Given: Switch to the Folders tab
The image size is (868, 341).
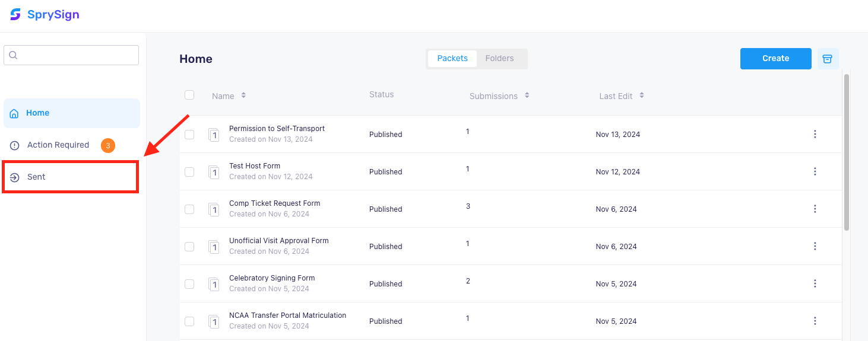Looking at the screenshot, I should (x=499, y=59).
